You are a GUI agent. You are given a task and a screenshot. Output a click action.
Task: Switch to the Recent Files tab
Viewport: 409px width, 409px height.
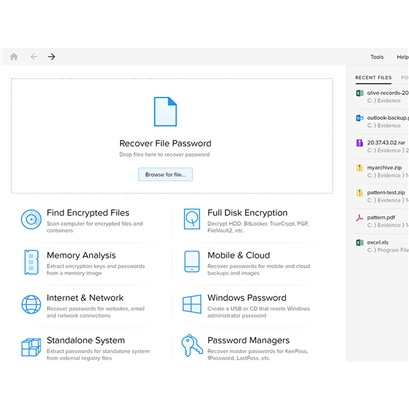pyautogui.click(x=373, y=78)
